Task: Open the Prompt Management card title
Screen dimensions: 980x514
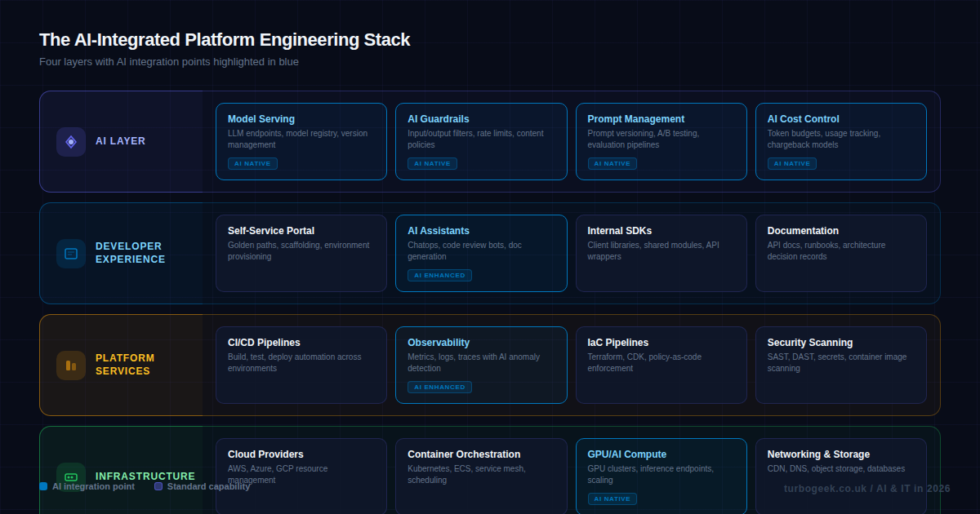Action: (636, 119)
